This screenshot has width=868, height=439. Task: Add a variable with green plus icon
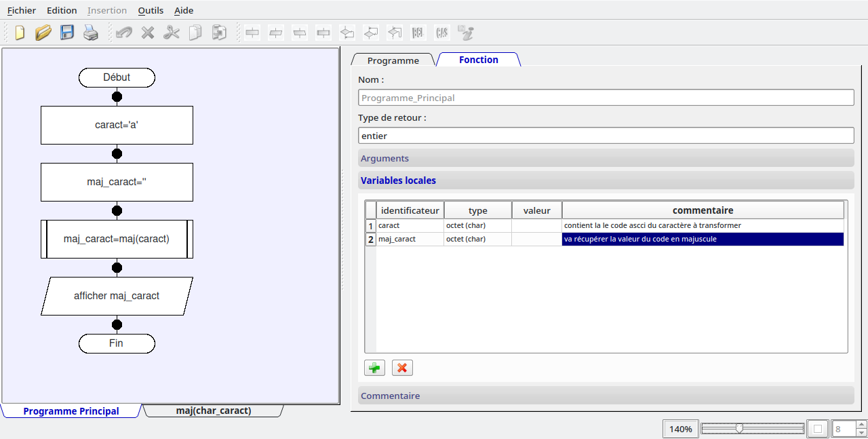tap(374, 368)
